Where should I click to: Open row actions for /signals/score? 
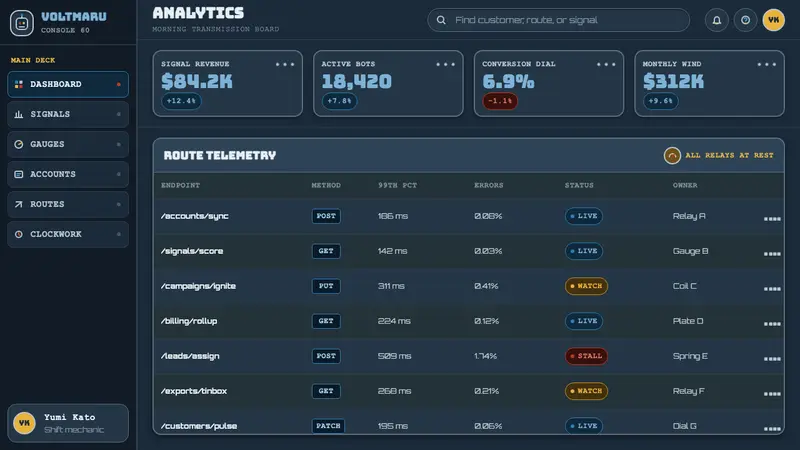[x=772, y=254]
